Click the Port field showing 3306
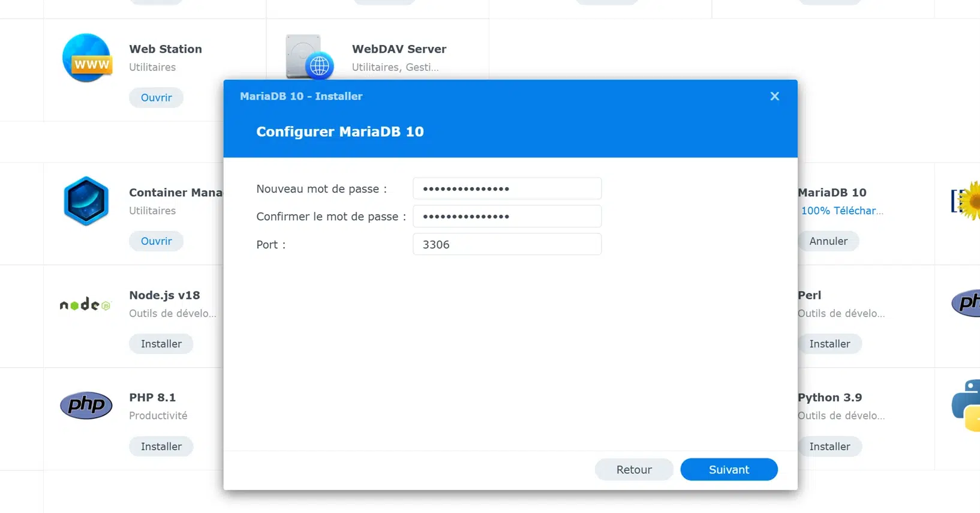The width and height of the screenshot is (980, 513). point(507,244)
